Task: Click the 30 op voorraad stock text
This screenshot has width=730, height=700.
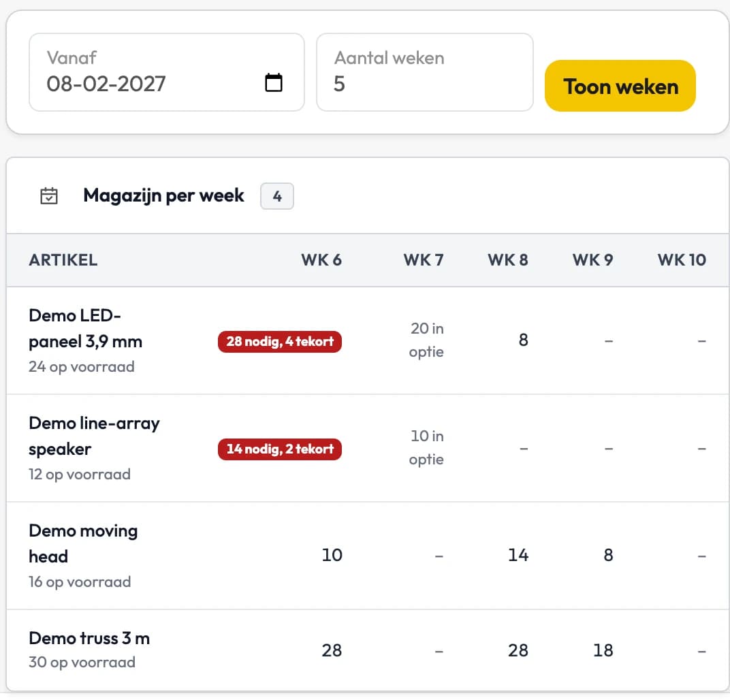Action: 82,663
